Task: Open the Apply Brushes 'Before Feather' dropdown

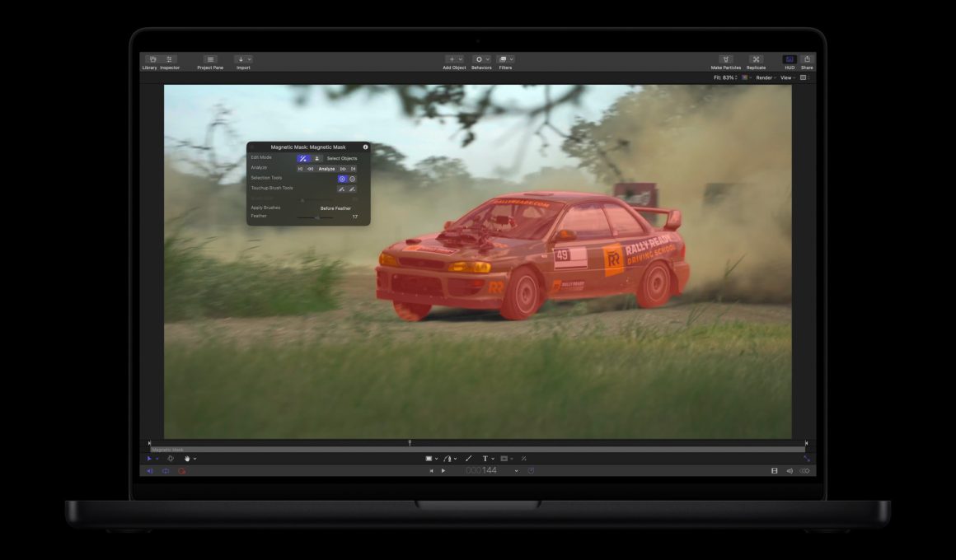Action: pos(335,208)
